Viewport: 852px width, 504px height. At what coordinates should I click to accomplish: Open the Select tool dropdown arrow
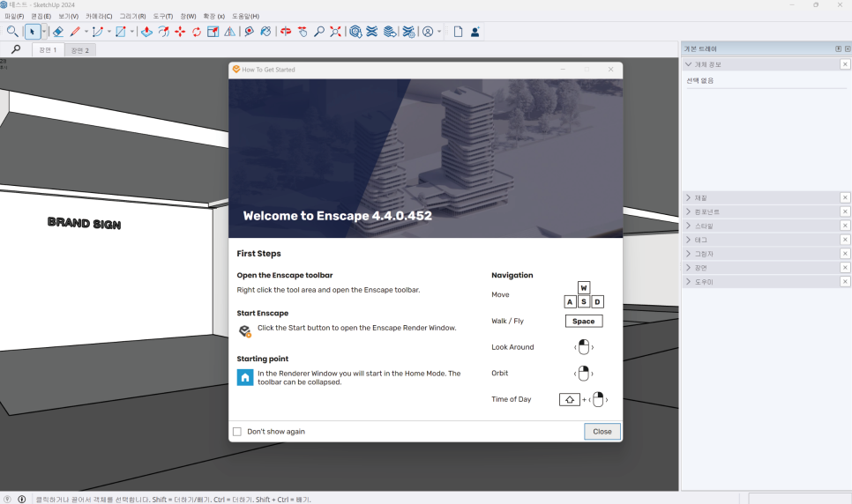[44, 32]
